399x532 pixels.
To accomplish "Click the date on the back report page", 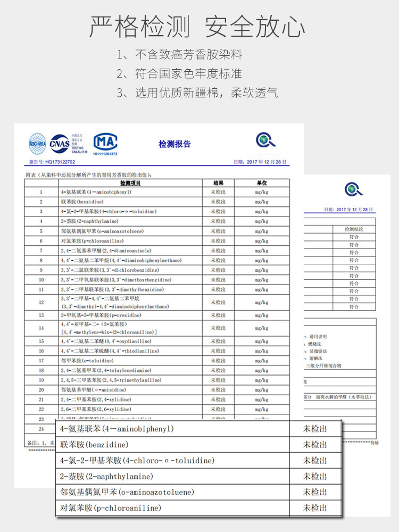I will (348, 209).
